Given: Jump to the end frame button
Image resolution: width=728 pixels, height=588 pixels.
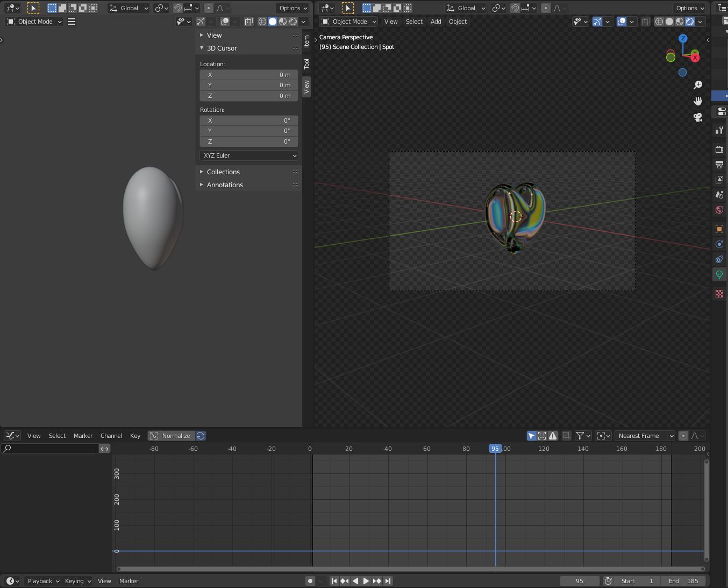Looking at the screenshot, I should click(x=388, y=581).
